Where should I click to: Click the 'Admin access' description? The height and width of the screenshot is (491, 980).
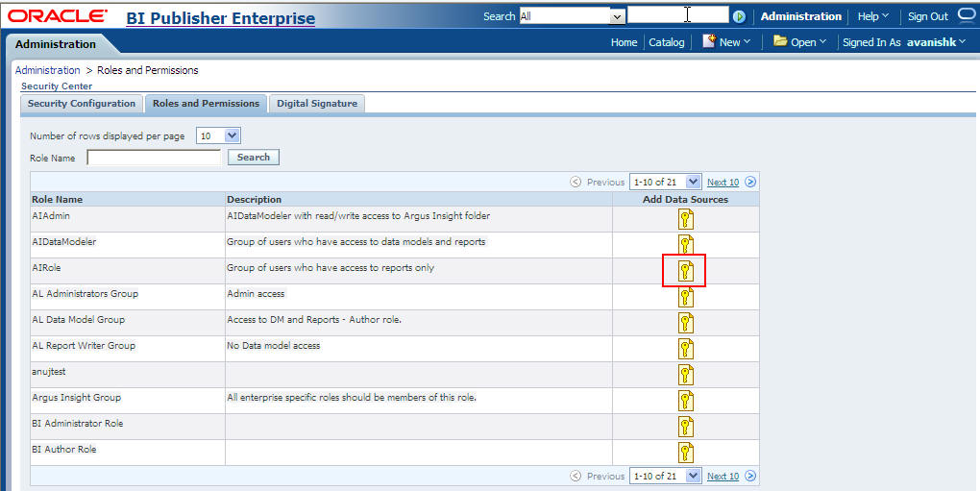click(256, 294)
